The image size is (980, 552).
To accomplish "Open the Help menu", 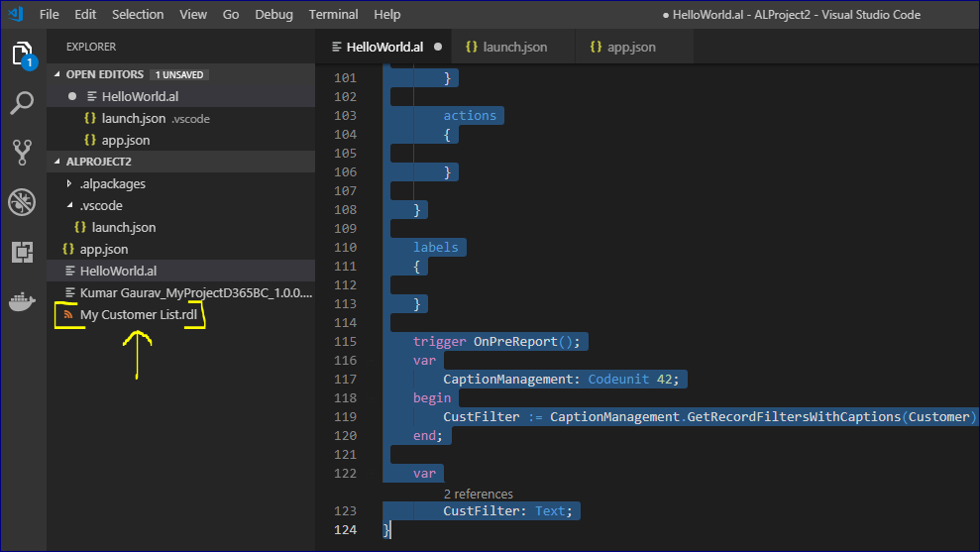I will pos(386,15).
